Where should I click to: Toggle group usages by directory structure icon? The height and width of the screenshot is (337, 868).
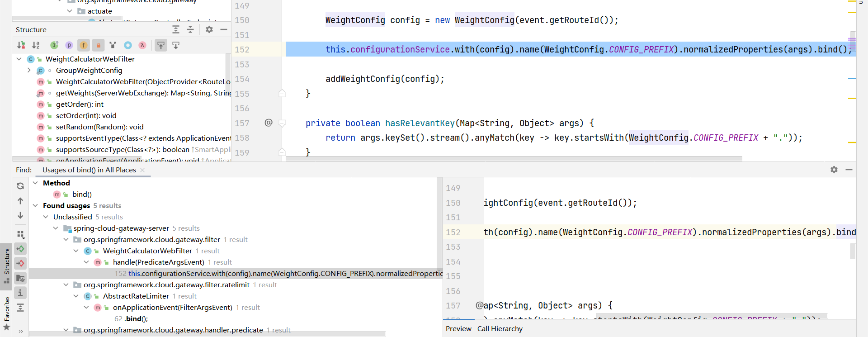(20, 278)
